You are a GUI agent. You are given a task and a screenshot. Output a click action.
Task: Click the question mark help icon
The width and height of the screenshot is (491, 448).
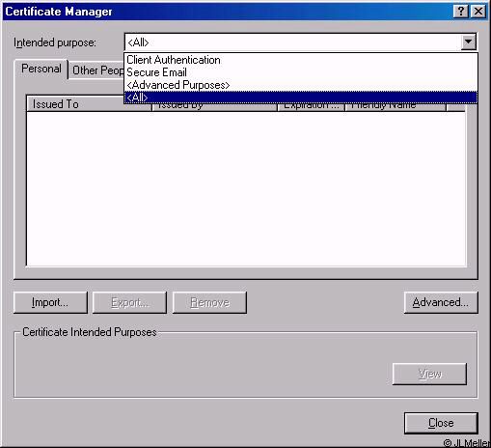(x=461, y=12)
